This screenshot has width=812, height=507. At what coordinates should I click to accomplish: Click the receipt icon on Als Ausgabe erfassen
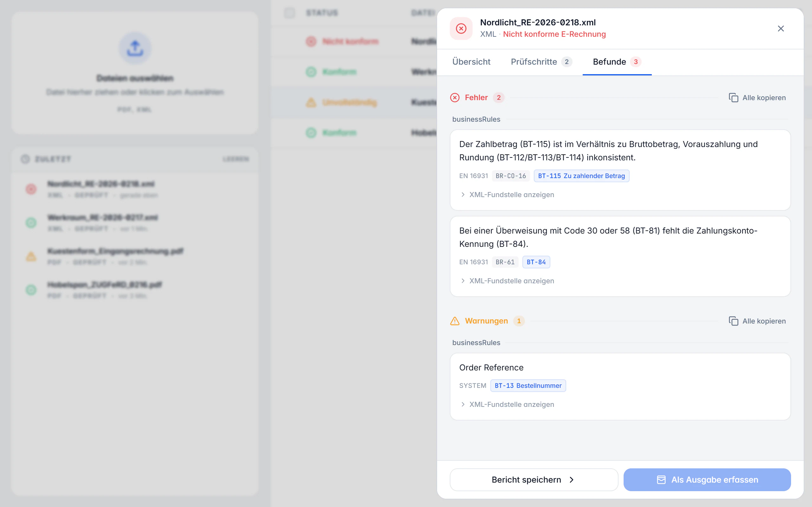pos(661,480)
